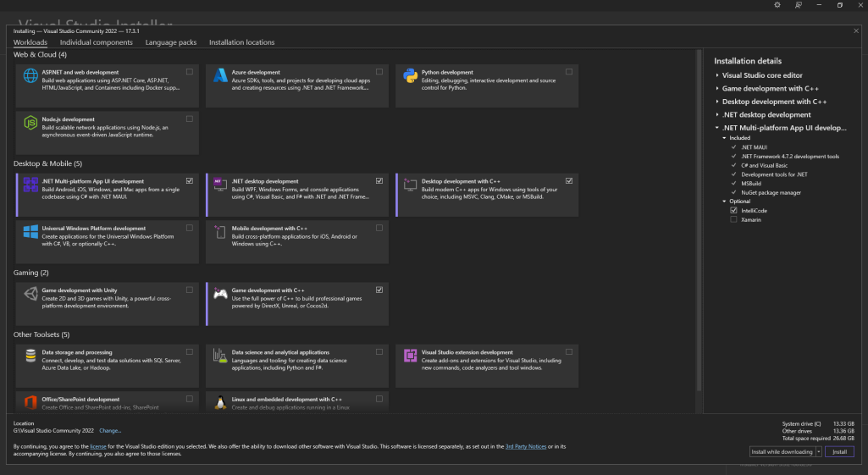This screenshot has width=868, height=475.
Task: Open the license link
Action: [98, 446]
